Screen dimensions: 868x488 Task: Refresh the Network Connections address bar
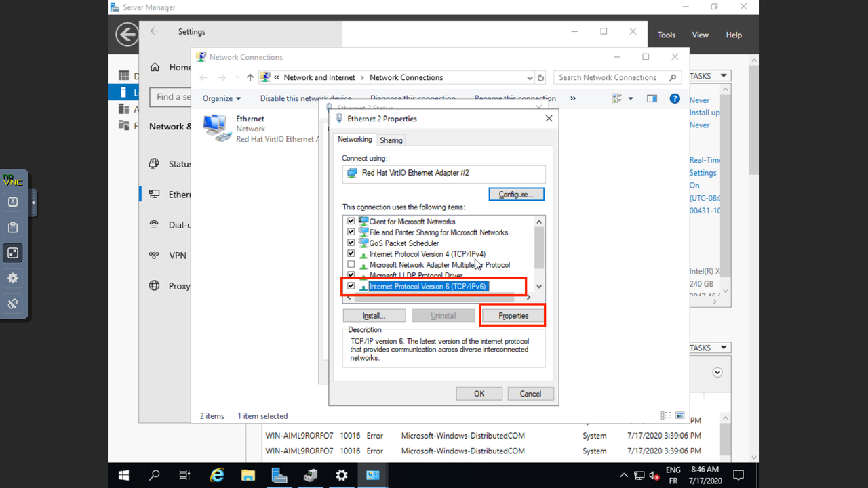(540, 77)
